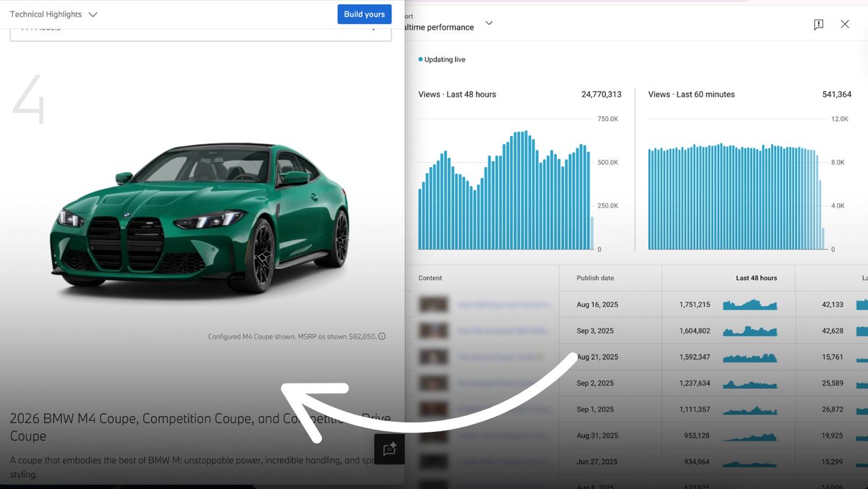Viewport: 868px width, 489px height.
Task: Click the 1,751,215 views cell
Action: 695,305
